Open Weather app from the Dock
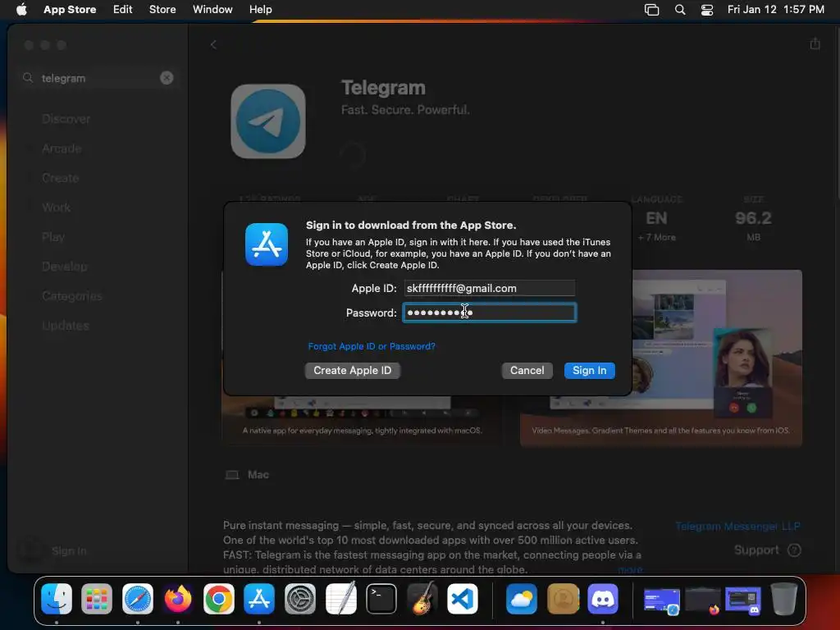 521,599
